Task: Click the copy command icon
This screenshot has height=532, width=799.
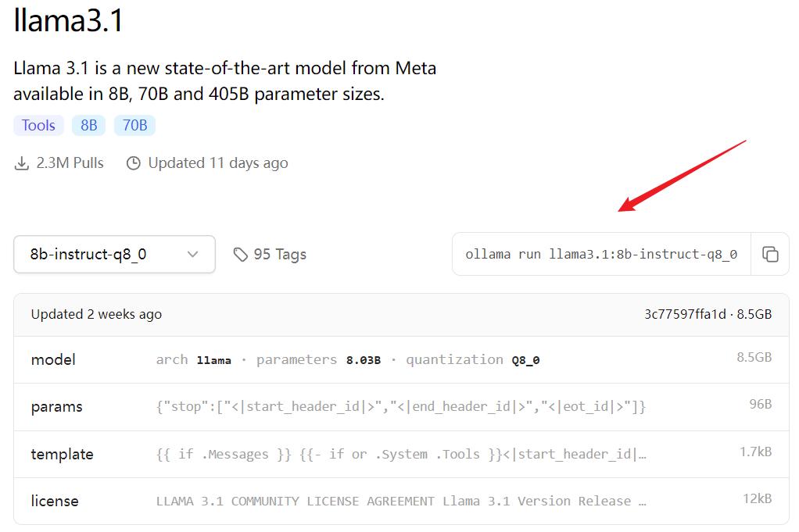Action: [x=770, y=254]
